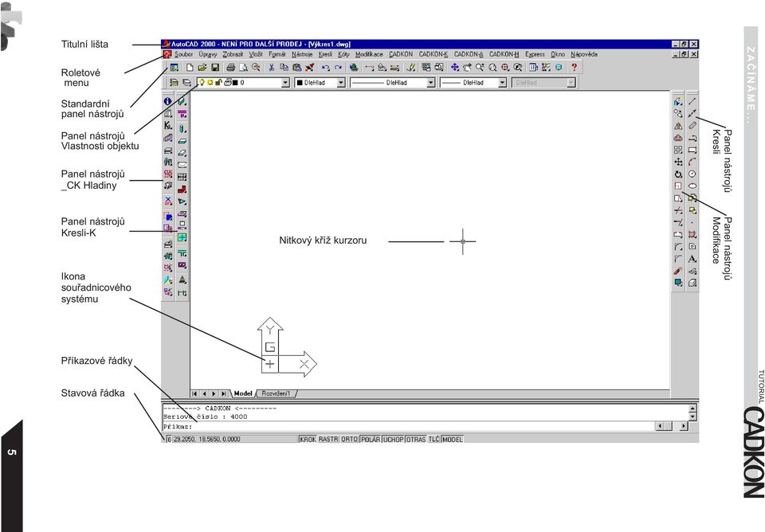Toggle MODEL space button
The image size is (765, 532).
[x=453, y=440]
